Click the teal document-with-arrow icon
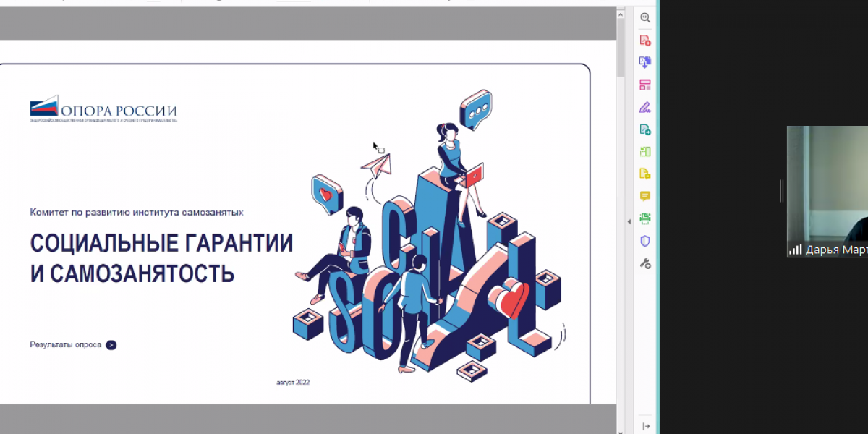Viewport: 868px width, 434px height. pos(644,130)
